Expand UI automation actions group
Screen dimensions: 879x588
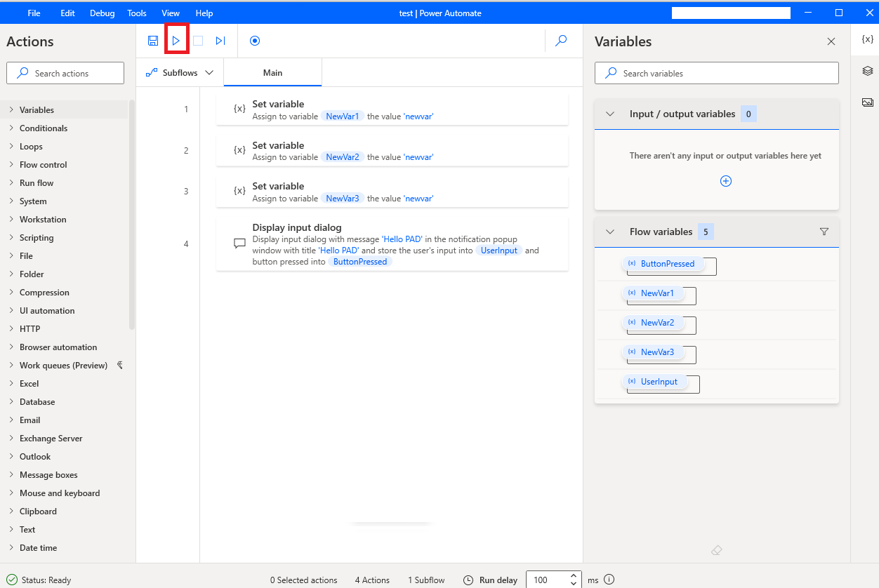[11, 310]
